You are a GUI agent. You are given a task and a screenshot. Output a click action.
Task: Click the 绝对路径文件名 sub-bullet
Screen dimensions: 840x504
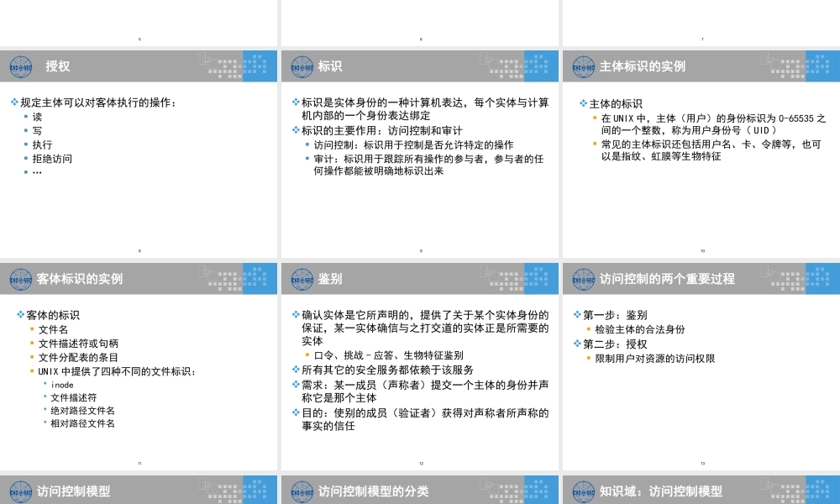82,410
